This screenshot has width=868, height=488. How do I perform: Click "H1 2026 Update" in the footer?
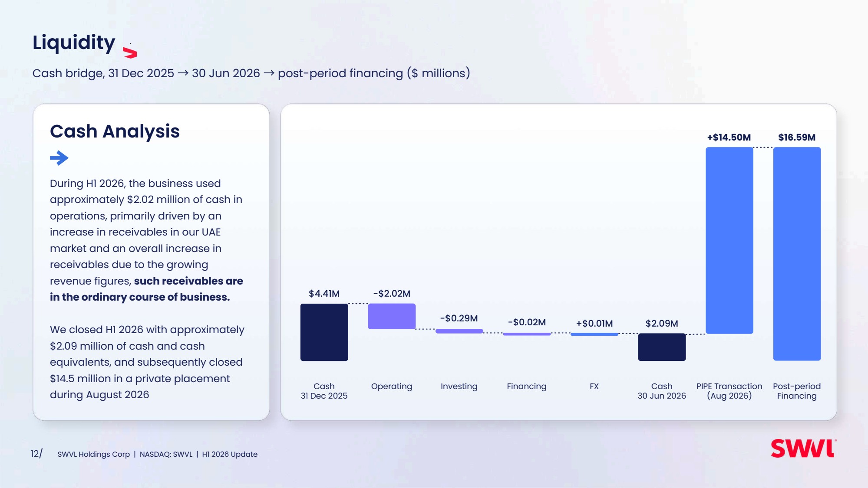tap(230, 454)
